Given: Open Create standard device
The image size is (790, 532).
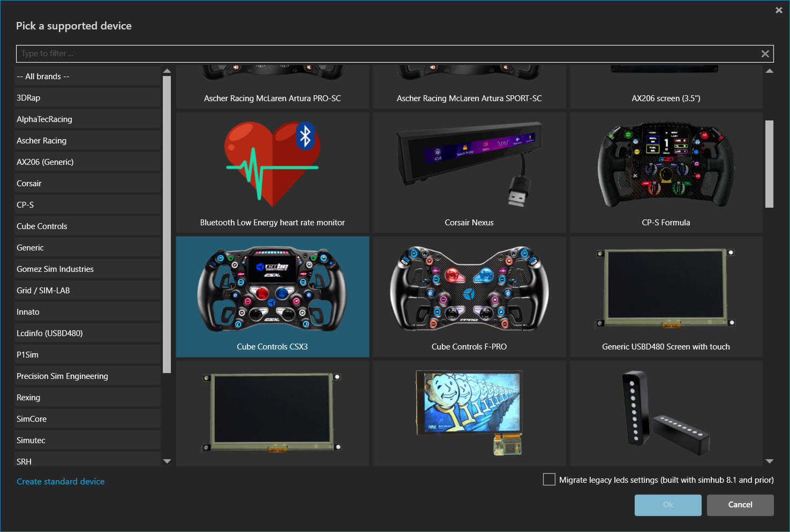Looking at the screenshot, I should pos(60,481).
